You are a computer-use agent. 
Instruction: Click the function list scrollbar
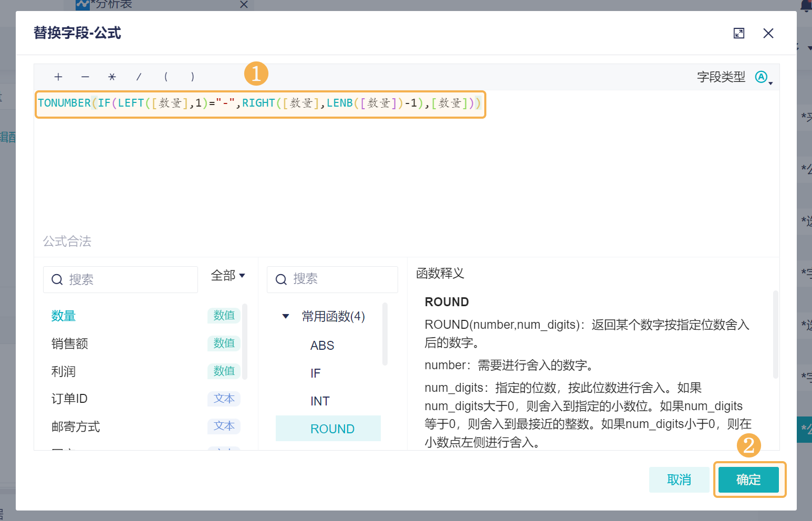tap(385, 334)
